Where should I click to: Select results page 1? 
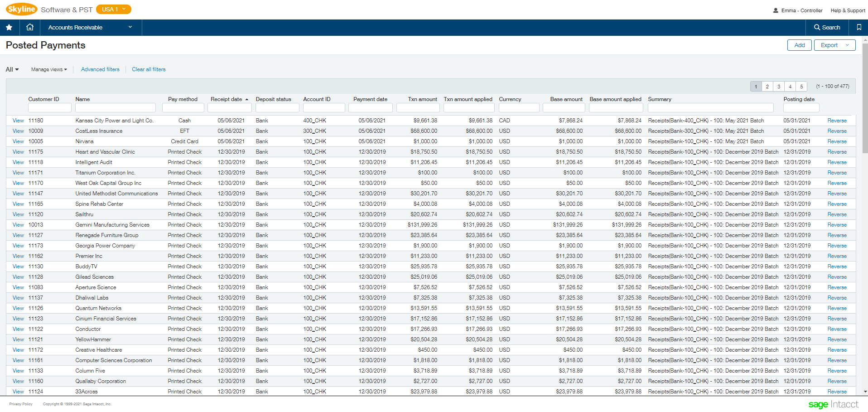[756, 86]
